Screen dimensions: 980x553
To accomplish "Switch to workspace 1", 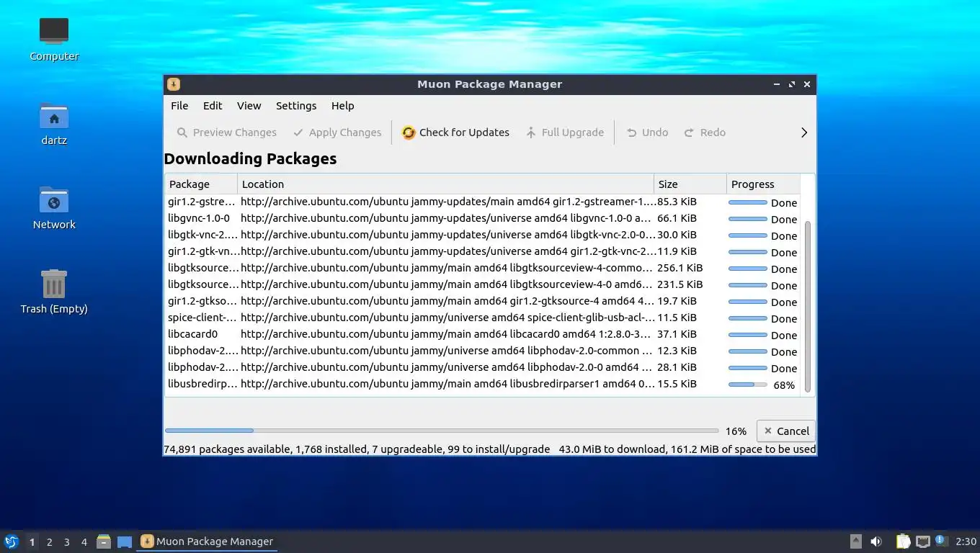I will [x=32, y=542].
